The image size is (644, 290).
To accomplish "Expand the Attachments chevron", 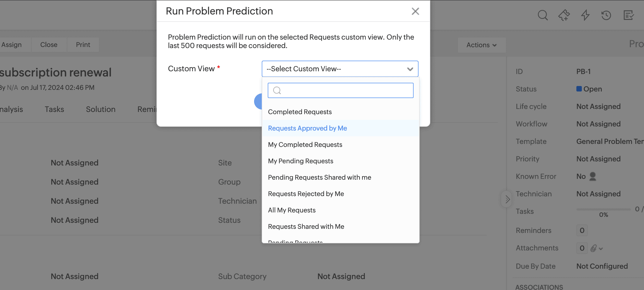I will point(601,248).
